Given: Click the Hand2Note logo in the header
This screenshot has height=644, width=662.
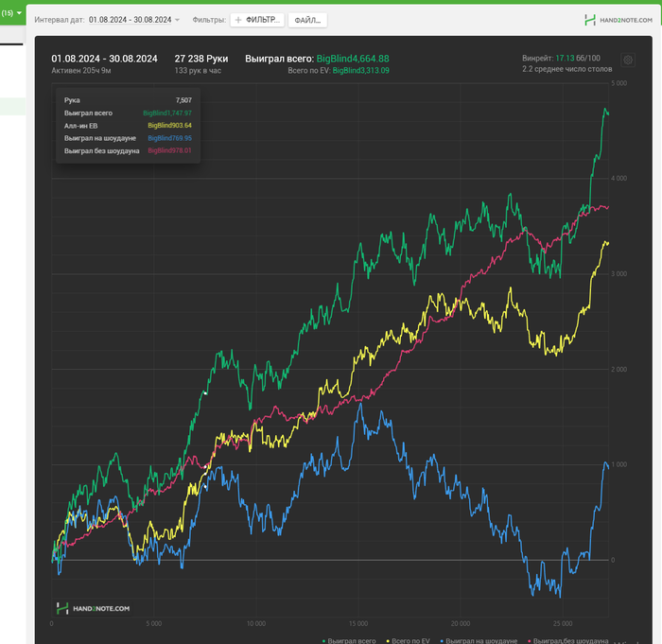Looking at the screenshot, I should pyautogui.click(x=618, y=19).
